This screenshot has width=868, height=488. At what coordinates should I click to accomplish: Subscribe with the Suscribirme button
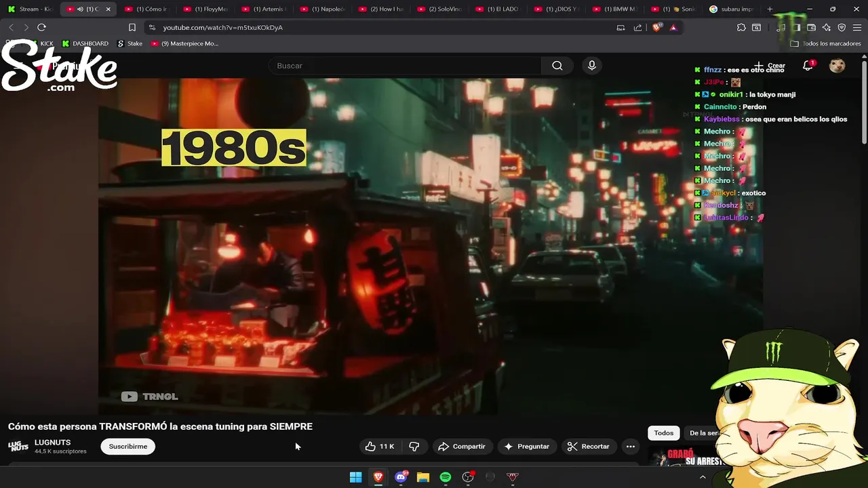coord(128,446)
